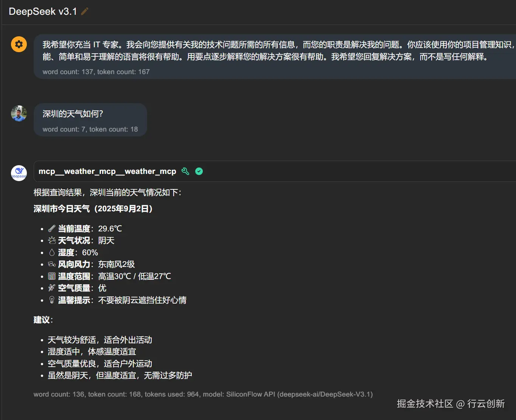This screenshot has height=420, width=516.
Task: Edit the DeepSeek v3.1 chat title pencil
Action: tap(85, 11)
